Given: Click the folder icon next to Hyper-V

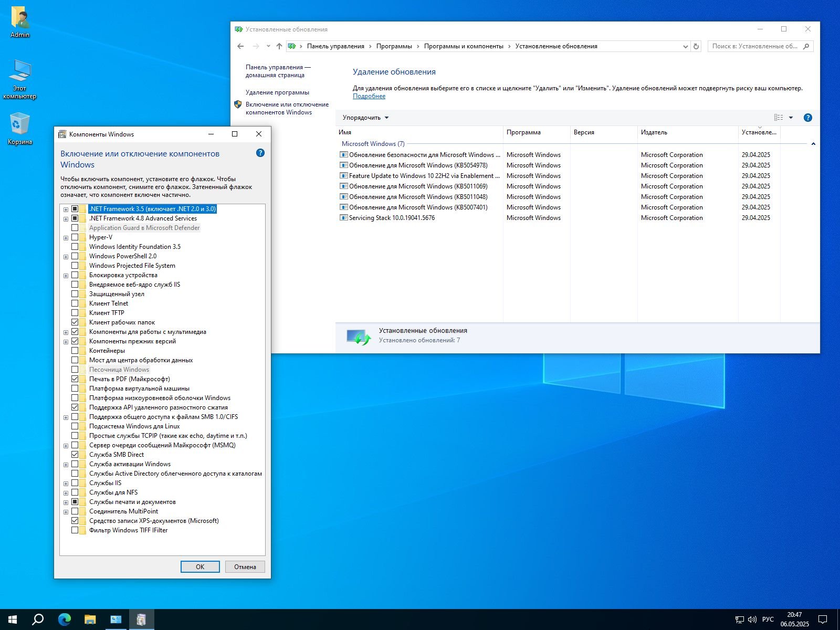Looking at the screenshot, I should (83, 237).
